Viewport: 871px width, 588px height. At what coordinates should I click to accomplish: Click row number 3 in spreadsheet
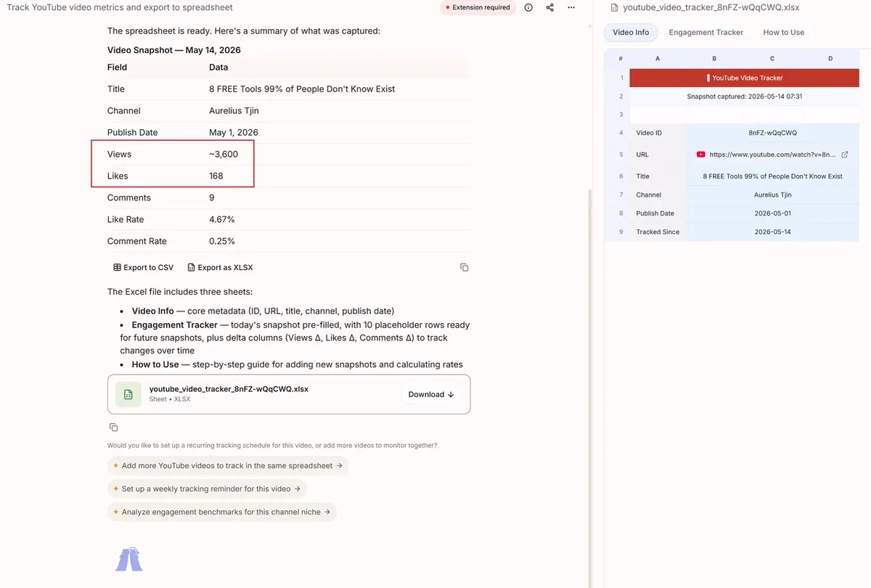(x=621, y=115)
